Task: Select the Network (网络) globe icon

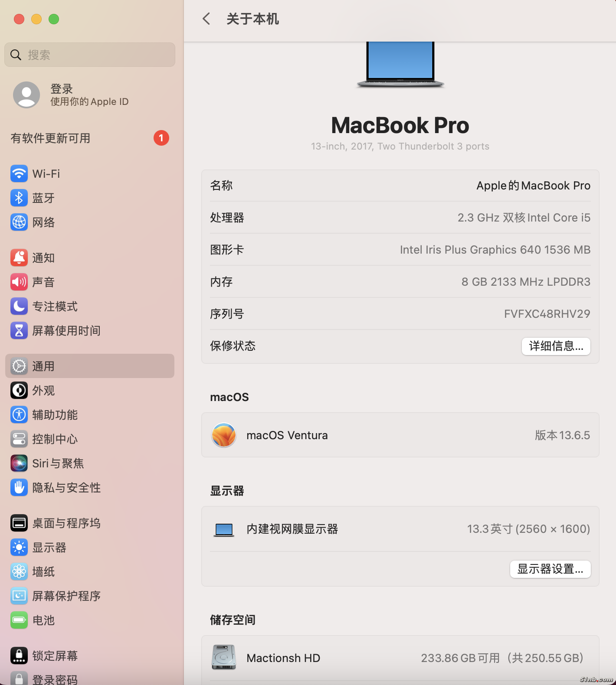Action: 19,222
